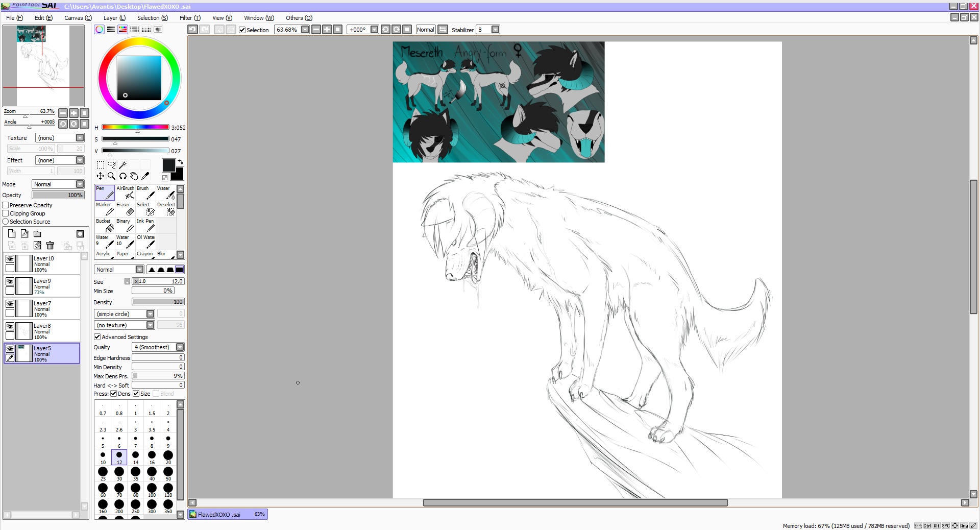Open the zoom percentage dropdown in toolbar
Image resolution: width=980 pixels, height=530 pixels.
(x=305, y=30)
